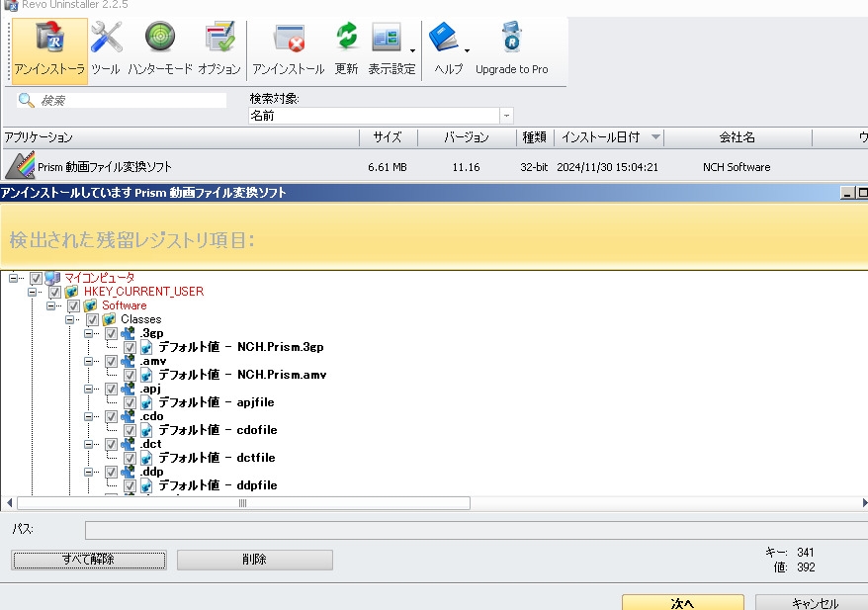Click the scrollbar right arrow
The height and width of the screenshot is (610, 868).
pyautogui.click(x=864, y=503)
